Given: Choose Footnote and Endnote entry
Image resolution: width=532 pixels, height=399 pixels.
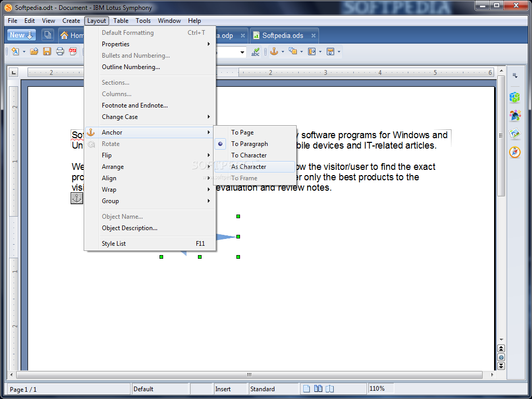Looking at the screenshot, I should coord(150,105).
